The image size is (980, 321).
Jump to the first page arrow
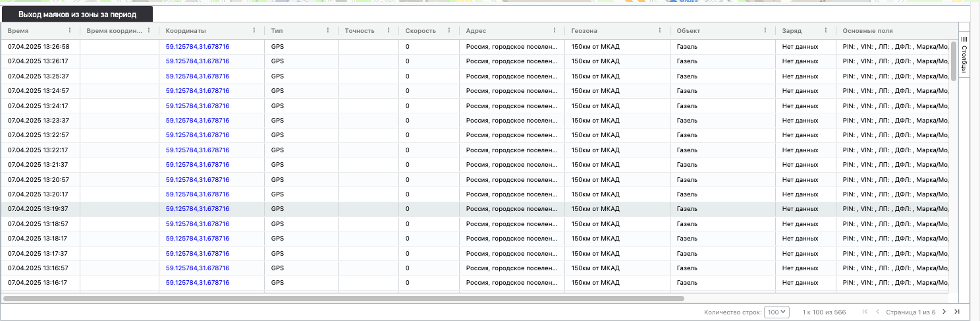865,312
